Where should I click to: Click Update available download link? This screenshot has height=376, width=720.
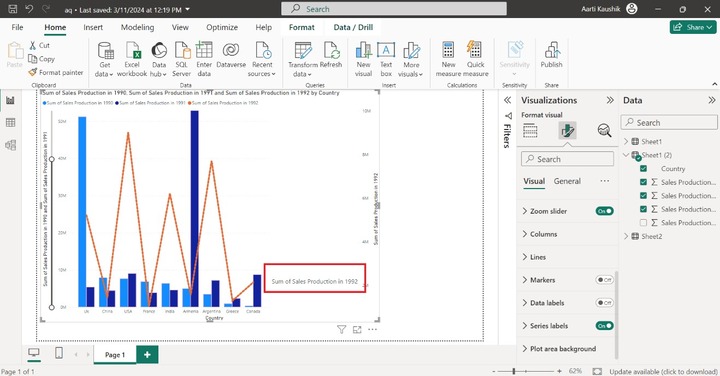(663, 371)
